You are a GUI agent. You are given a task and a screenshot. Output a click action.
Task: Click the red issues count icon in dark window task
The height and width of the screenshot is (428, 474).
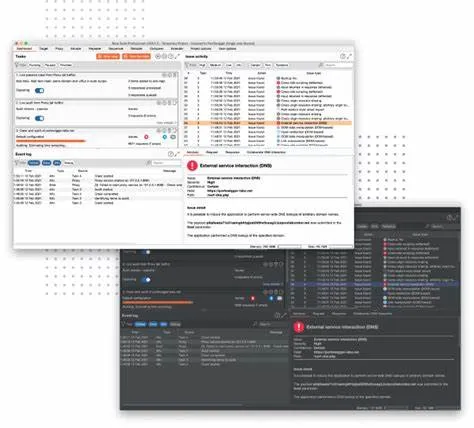[252, 298]
